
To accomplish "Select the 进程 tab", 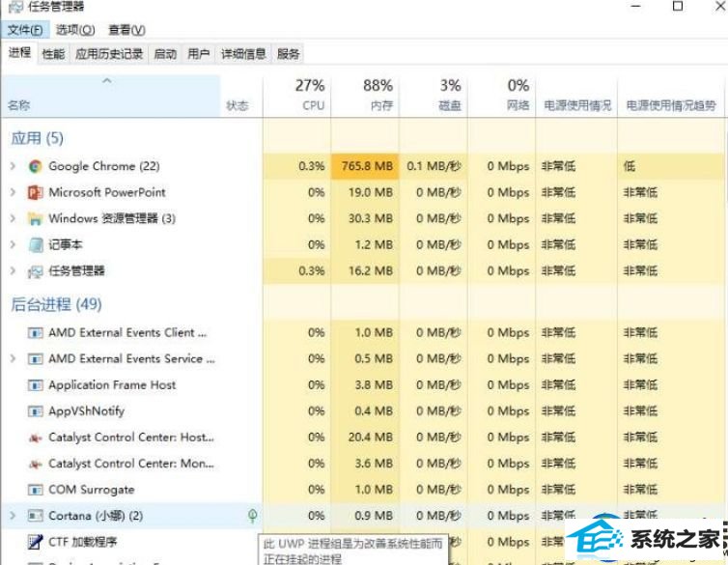I will click(x=19, y=52).
